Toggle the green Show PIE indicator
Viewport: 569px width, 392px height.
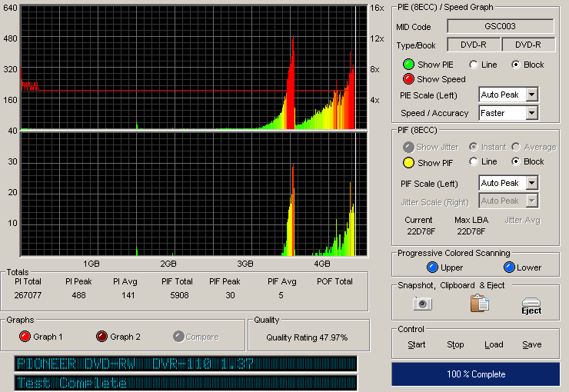(x=408, y=65)
